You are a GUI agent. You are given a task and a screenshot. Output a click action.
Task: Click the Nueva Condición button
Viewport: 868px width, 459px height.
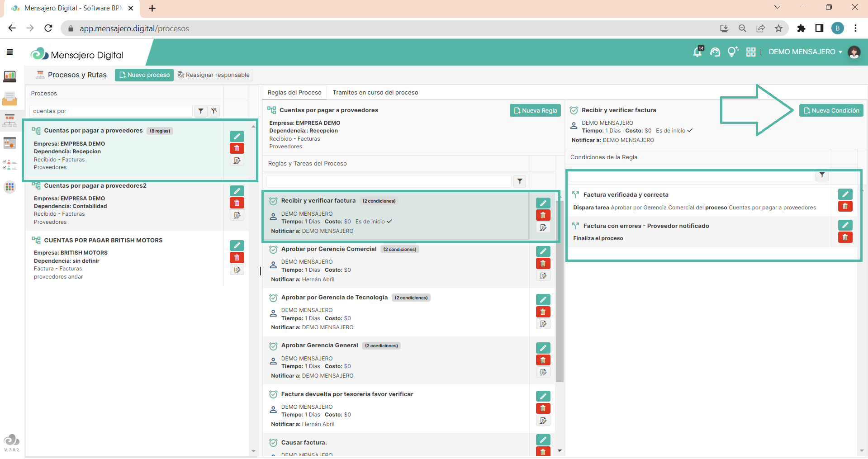[x=831, y=111]
